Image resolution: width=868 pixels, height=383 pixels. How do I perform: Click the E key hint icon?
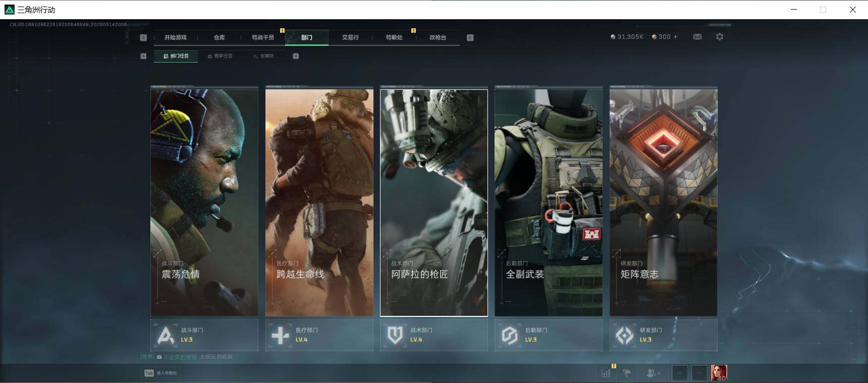tap(470, 37)
